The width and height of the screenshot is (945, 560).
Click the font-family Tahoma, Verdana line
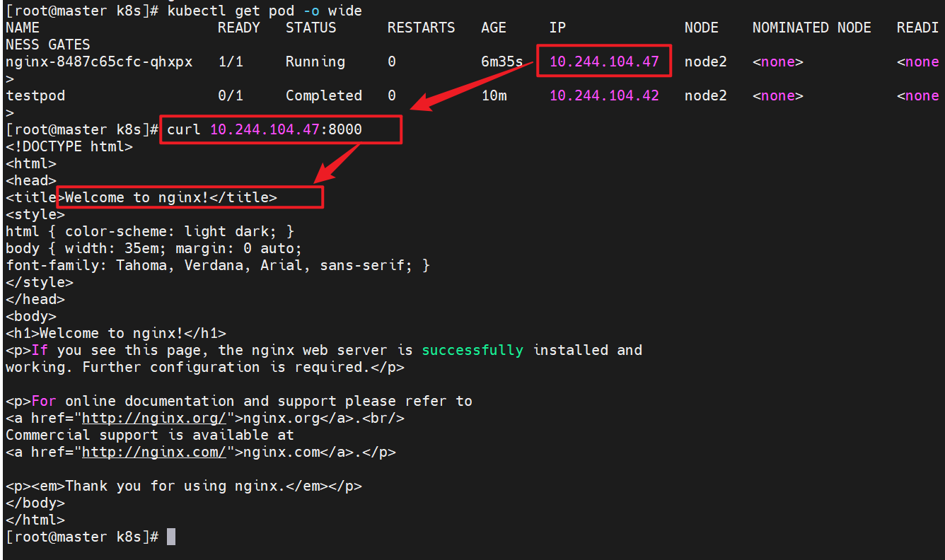[x=218, y=265]
